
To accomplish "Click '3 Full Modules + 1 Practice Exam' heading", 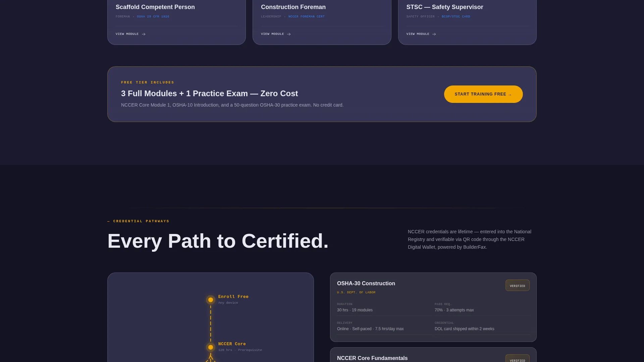I will [209, 94].
